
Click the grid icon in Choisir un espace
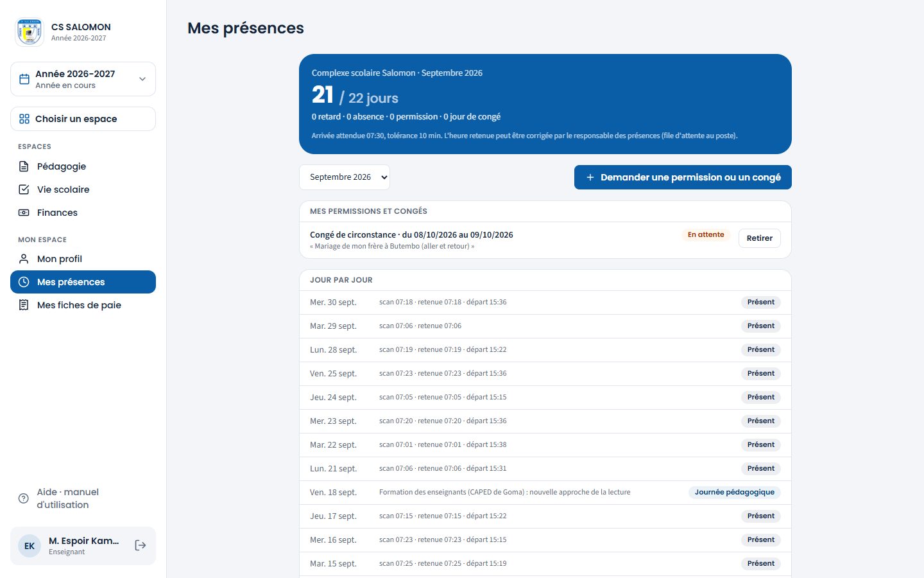pos(24,119)
